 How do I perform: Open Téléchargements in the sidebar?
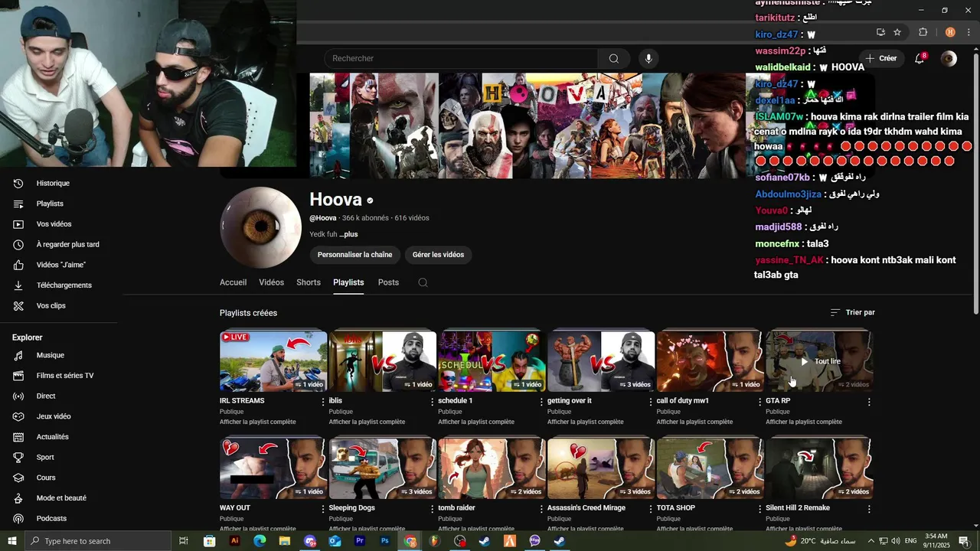point(64,285)
